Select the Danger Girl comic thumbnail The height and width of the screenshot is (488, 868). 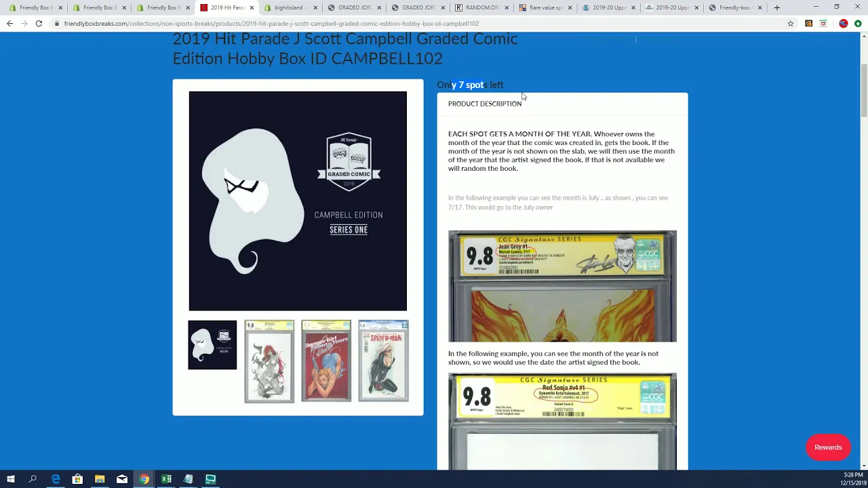[326, 361]
